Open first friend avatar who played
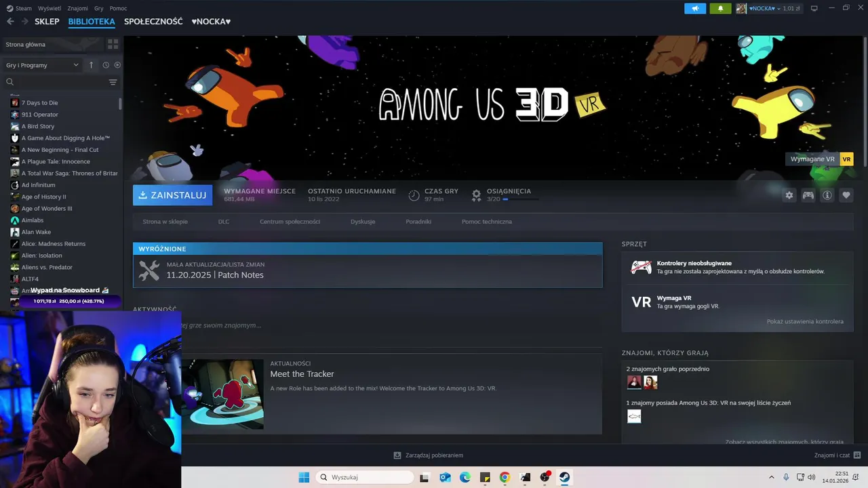Screen dimensions: 868x488 [634, 382]
